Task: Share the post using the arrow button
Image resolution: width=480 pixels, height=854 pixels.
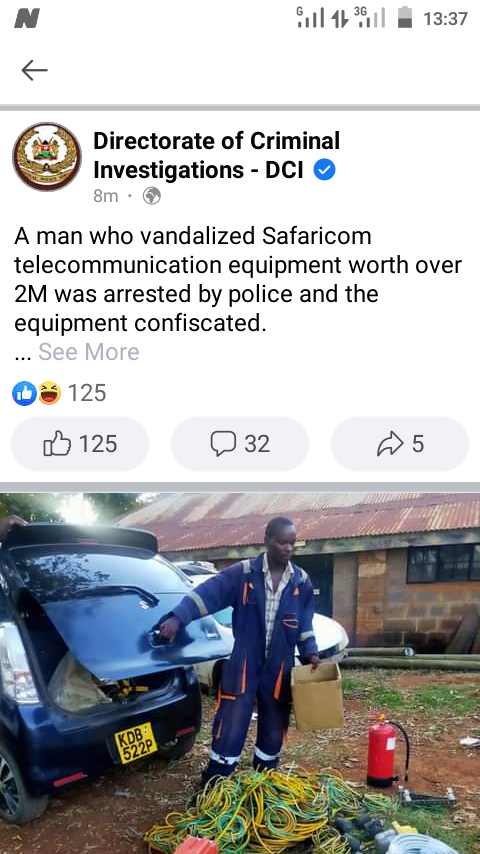Action: click(x=400, y=444)
